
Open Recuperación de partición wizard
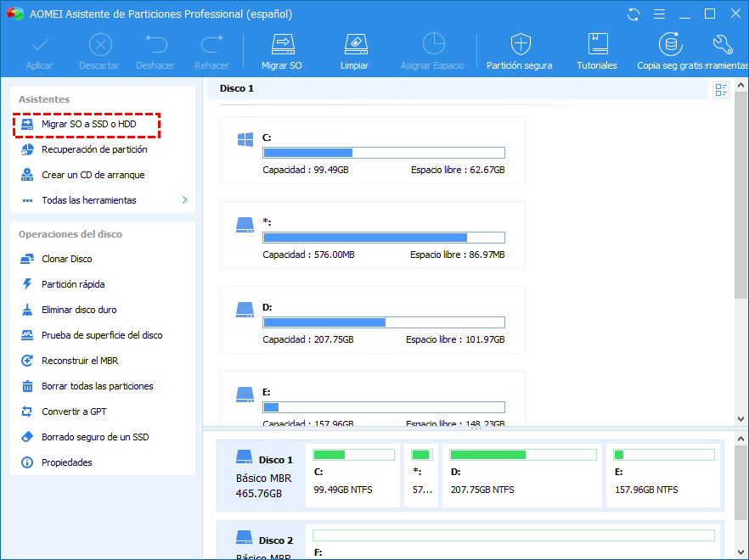(x=94, y=149)
